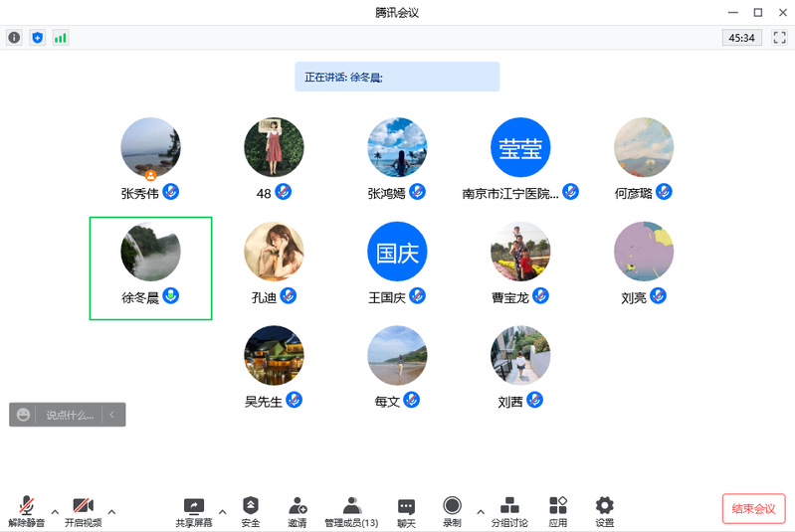Check the green network signal icon

click(61, 38)
